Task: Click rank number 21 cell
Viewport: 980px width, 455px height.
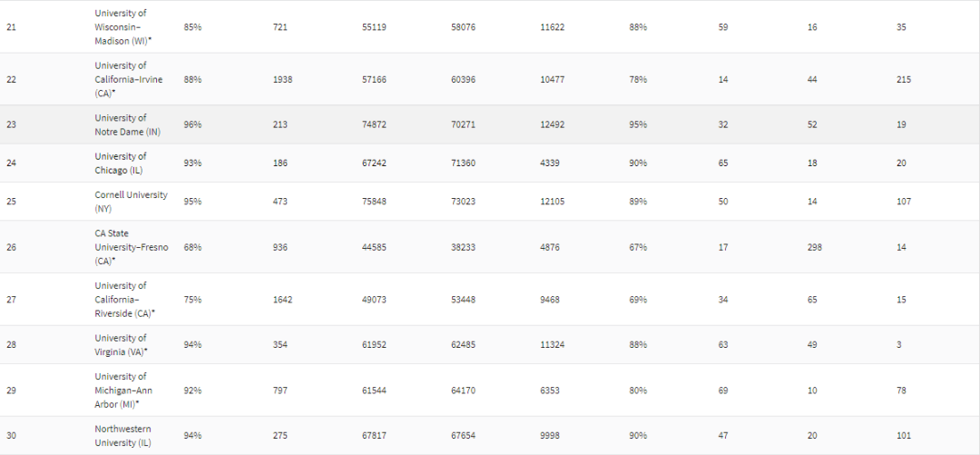Action: click(x=11, y=27)
